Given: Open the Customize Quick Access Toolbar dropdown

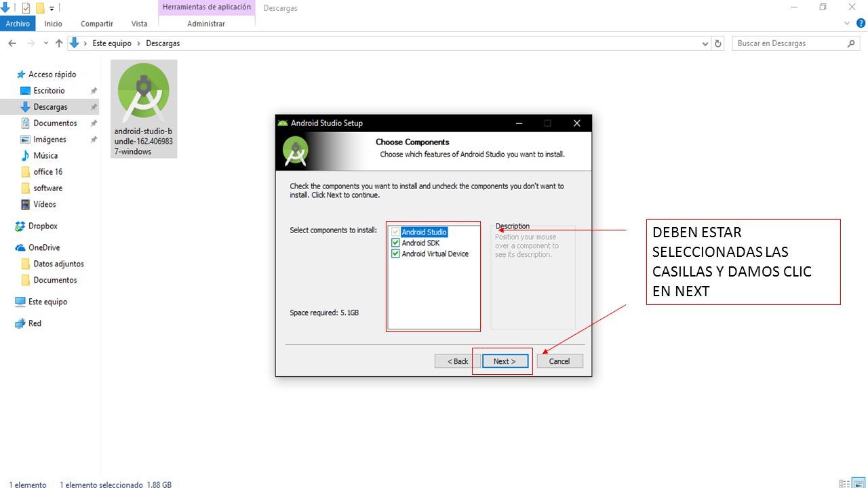Looking at the screenshot, I should point(52,8).
